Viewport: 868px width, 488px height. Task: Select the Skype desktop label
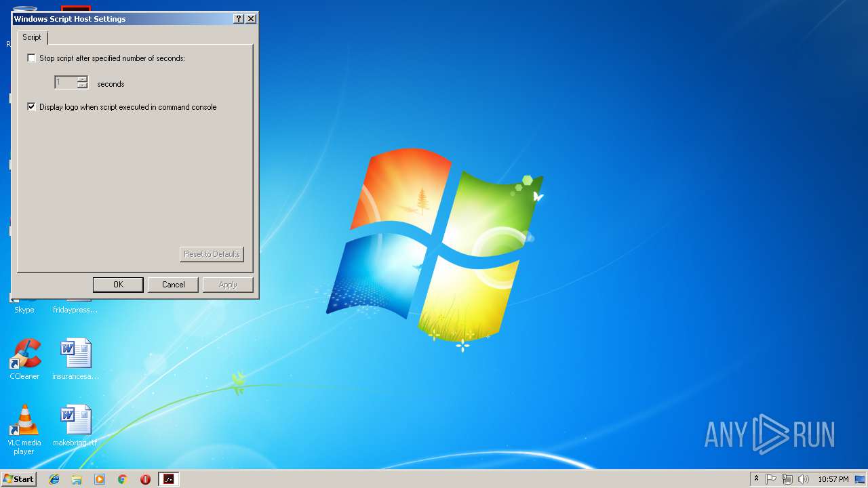pos(24,310)
